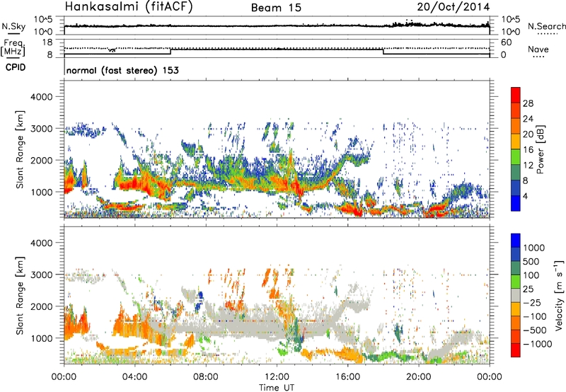Select the "20" tick on the Power color bar
Viewport: 566px width, 392px height.
tap(528, 134)
